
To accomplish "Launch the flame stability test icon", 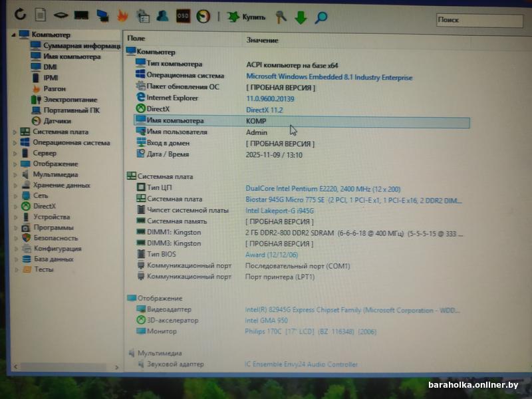I will [122, 15].
